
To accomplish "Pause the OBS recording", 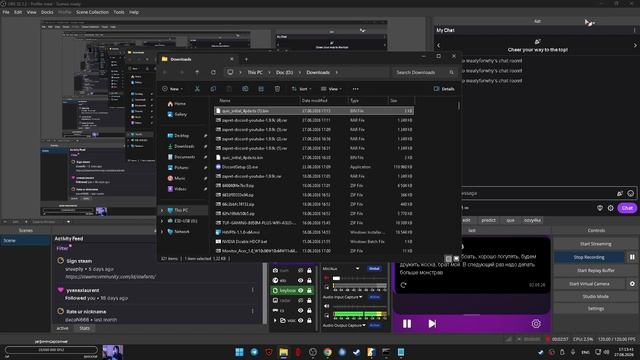I will click(632, 257).
